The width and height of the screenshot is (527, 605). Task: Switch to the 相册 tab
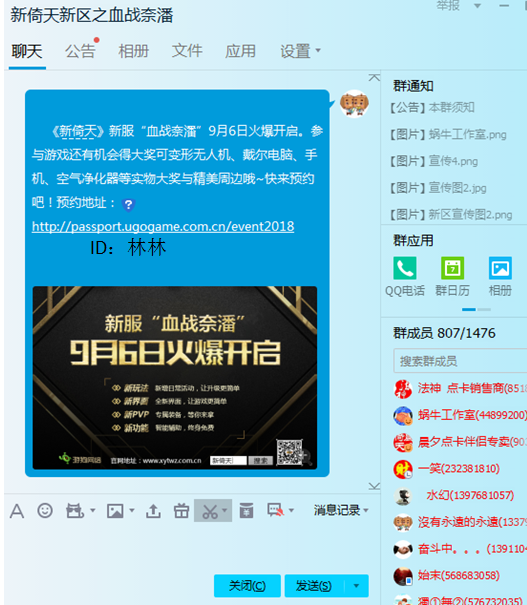coord(133,51)
